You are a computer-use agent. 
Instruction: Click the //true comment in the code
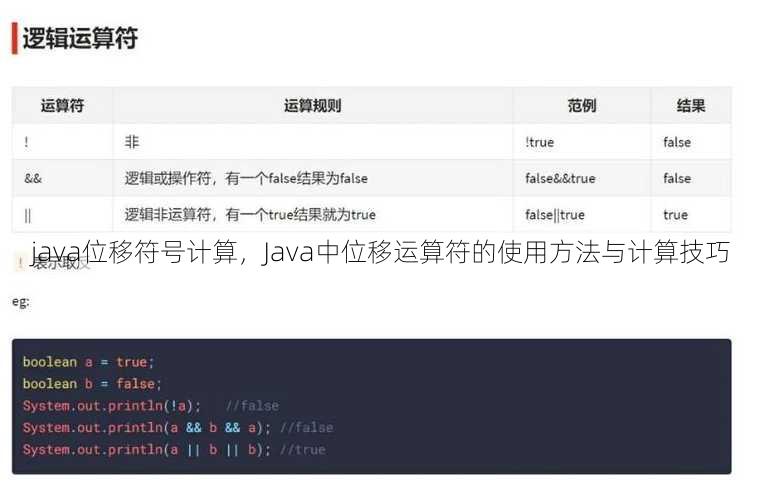[303, 450]
